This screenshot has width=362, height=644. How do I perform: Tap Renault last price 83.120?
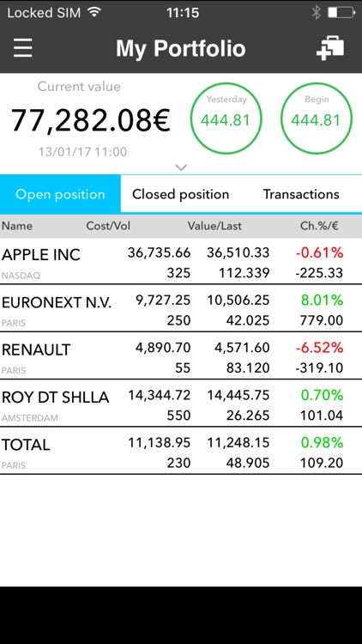pos(248,368)
